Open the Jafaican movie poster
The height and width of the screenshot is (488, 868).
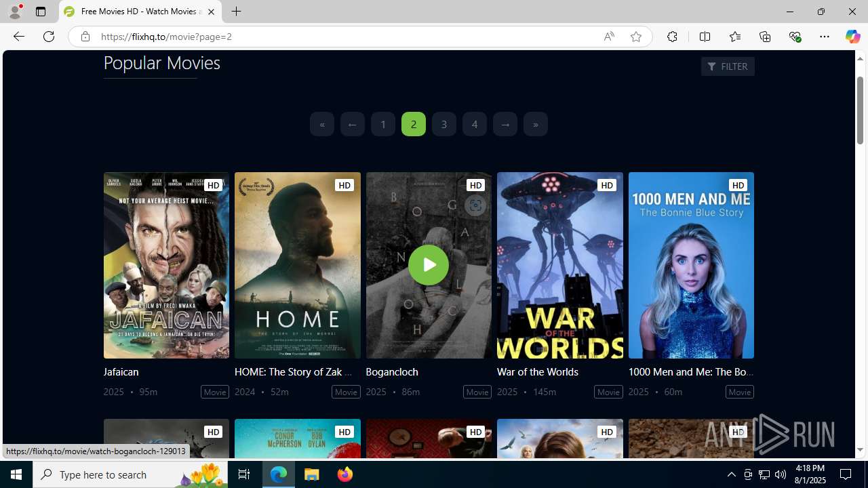pos(166,265)
